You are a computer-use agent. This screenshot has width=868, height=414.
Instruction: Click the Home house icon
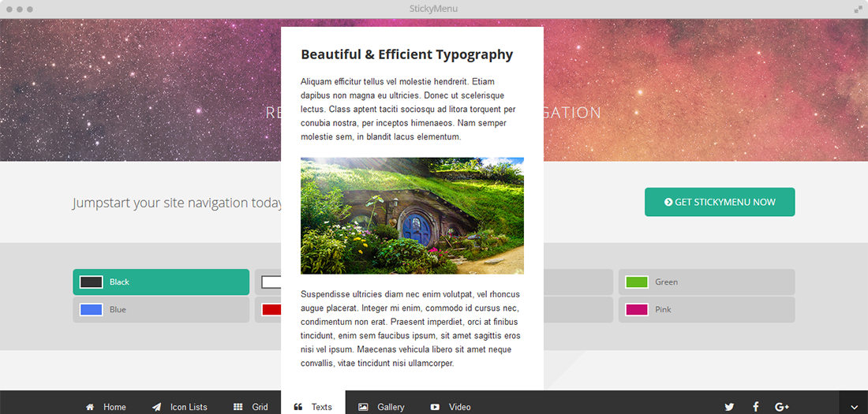point(90,407)
